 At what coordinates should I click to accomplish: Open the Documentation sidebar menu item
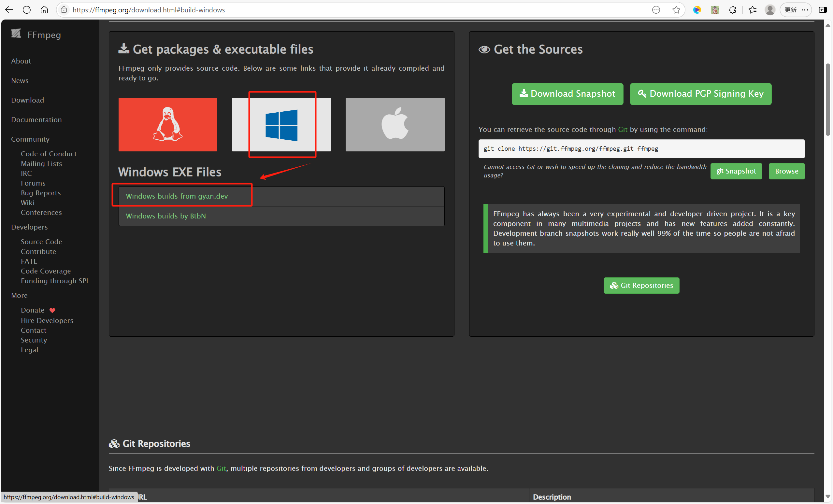click(x=36, y=119)
